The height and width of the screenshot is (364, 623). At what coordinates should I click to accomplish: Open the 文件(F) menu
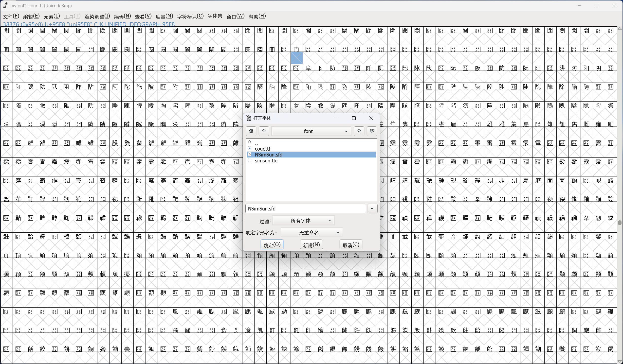(x=11, y=16)
